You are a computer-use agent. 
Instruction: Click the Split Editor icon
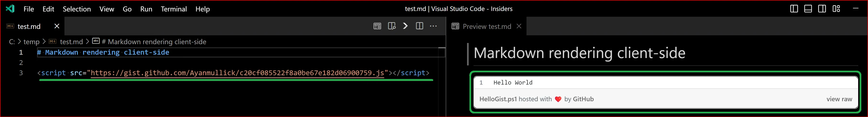[420, 26]
